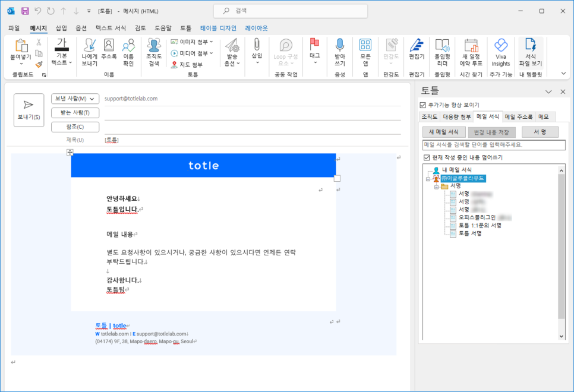Switch to the 메모 pane tab

pyautogui.click(x=544, y=117)
